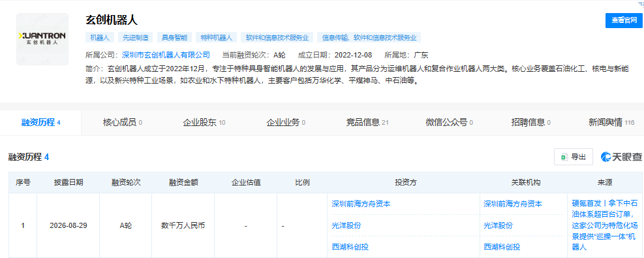Click the 玄创机器人 title heading
This screenshot has width=644, height=258.
pyautogui.click(x=112, y=20)
